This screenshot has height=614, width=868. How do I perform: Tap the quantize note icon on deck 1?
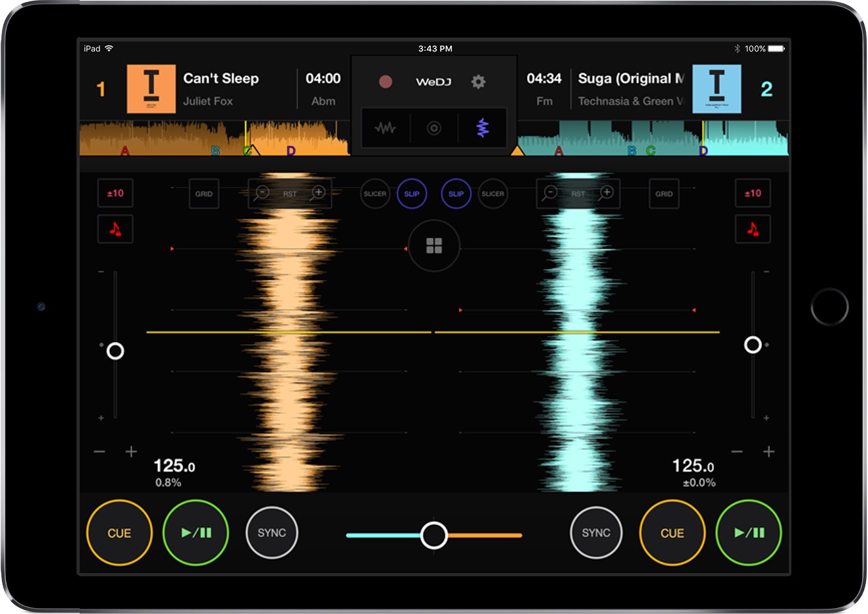point(115,229)
